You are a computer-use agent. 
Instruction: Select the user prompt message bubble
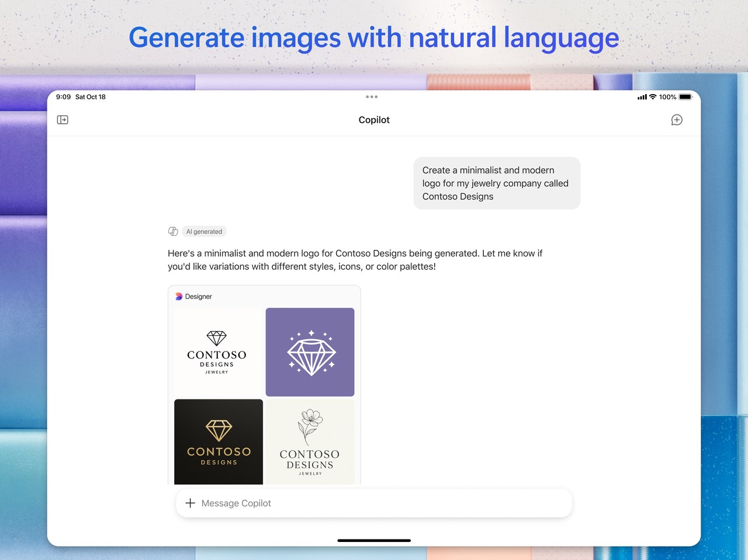[497, 183]
